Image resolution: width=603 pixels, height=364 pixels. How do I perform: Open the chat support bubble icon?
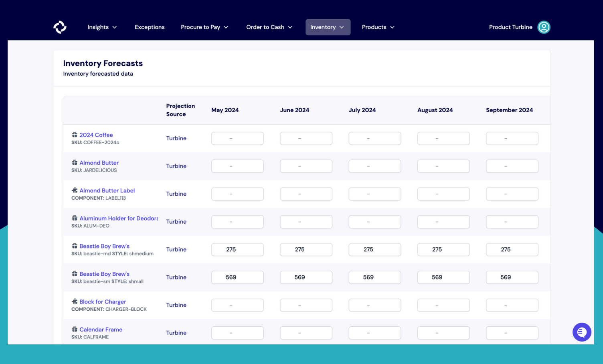(x=582, y=332)
